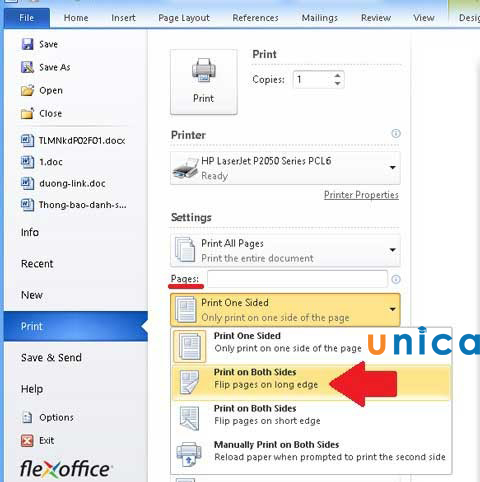Screen dimensions: 480x482
Task: Click Word icon beside duong-link.doc
Action: [x=27, y=183]
